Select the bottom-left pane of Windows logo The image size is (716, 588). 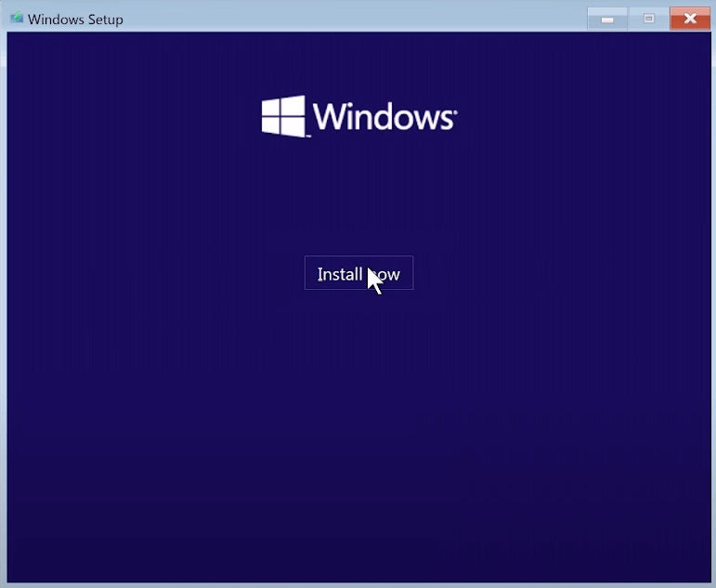point(271,125)
